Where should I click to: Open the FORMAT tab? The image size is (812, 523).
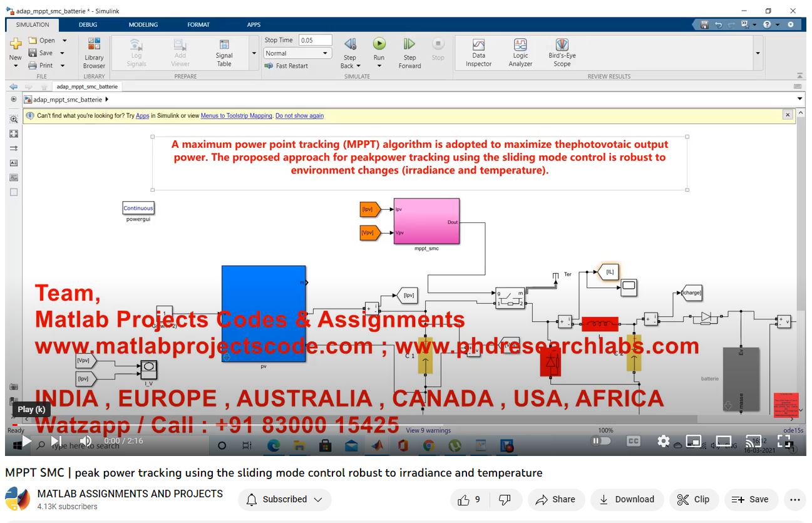198,25
